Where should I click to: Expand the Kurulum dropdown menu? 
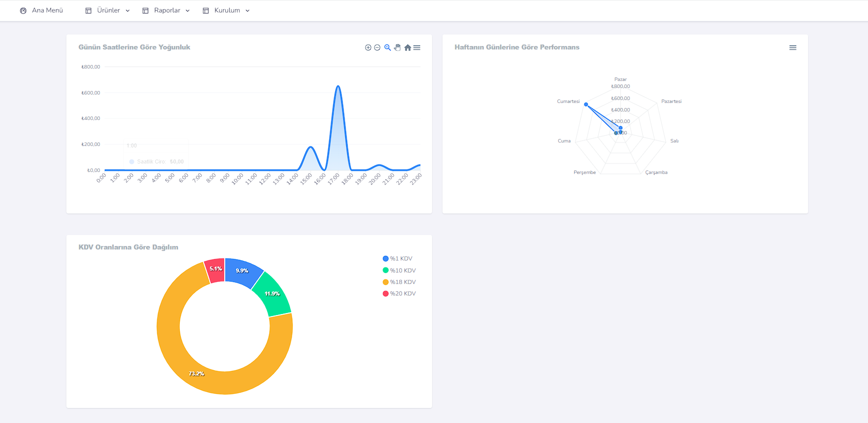pos(227,10)
